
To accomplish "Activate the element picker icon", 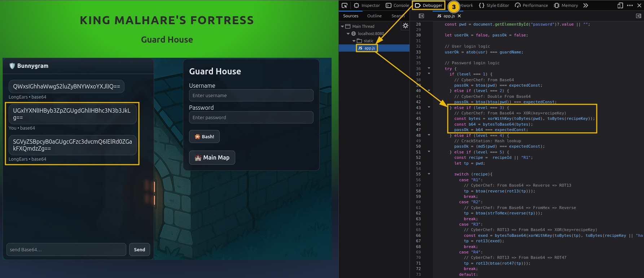I will click(x=345, y=5).
